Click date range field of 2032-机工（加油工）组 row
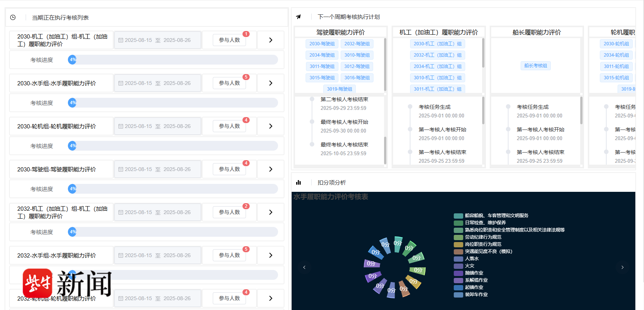Image resolution: width=644 pixels, height=310 pixels. [158, 212]
